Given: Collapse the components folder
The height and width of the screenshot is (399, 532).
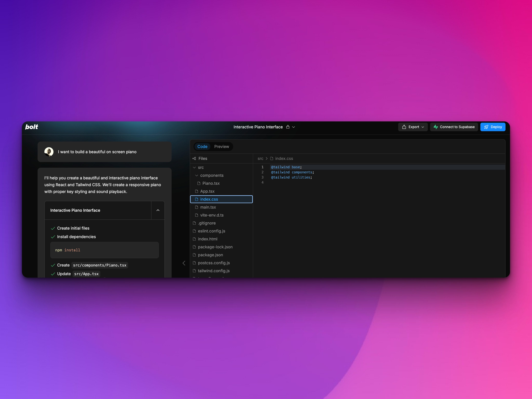Looking at the screenshot, I should (196, 175).
